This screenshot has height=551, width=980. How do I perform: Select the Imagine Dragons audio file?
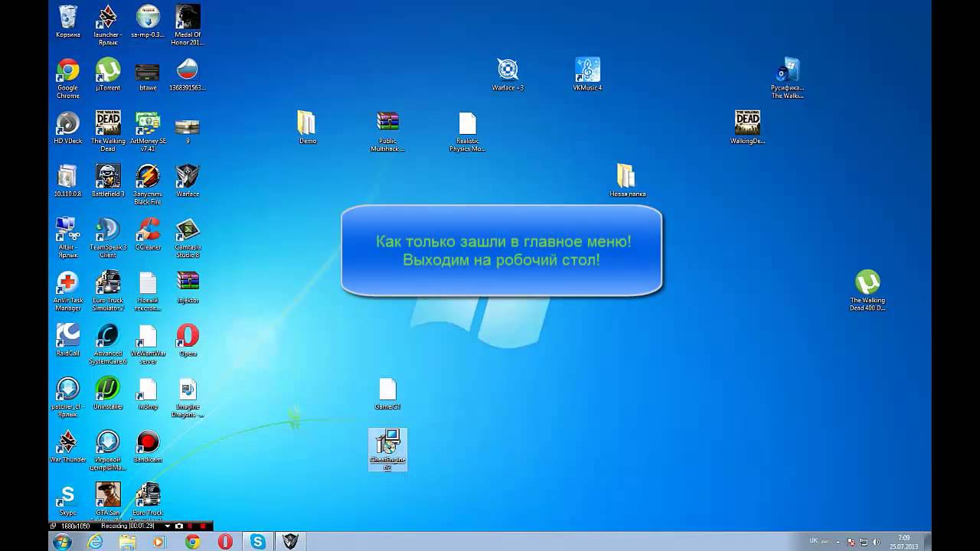pyautogui.click(x=188, y=396)
